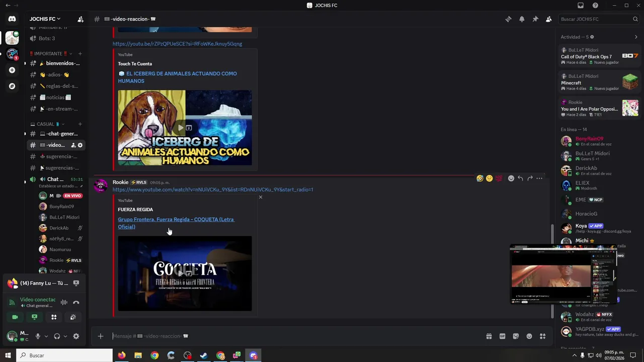The height and width of the screenshot is (362, 644).
Task: Show pinned messages pin icon
Action: 535,19
